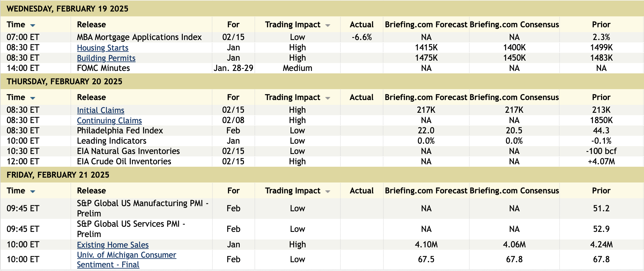Click Friday's Time sort arrow
This screenshot has height=271, width=644.
pos(33,191)
